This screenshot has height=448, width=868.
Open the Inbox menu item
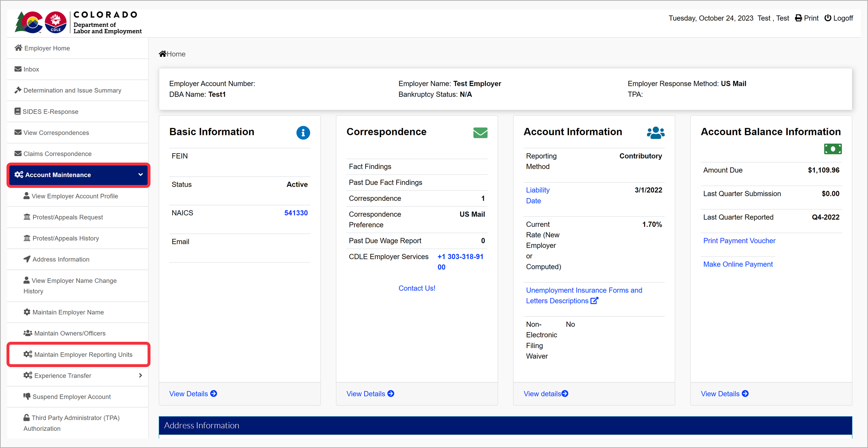[78, 69]
